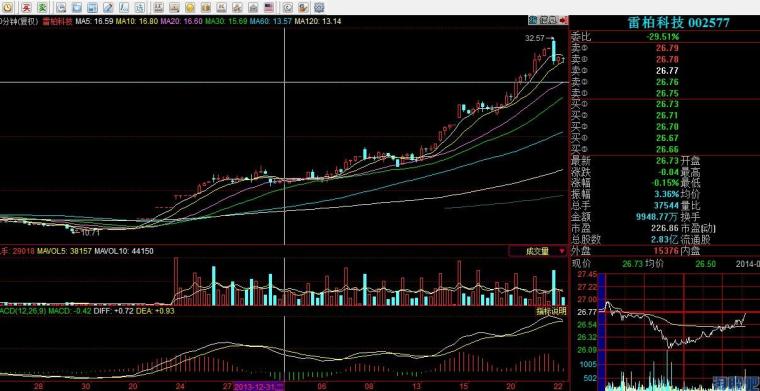Click the red arrow icon above chart
The height and width of the screenshot is (391, 760).
tap(563, 20)
